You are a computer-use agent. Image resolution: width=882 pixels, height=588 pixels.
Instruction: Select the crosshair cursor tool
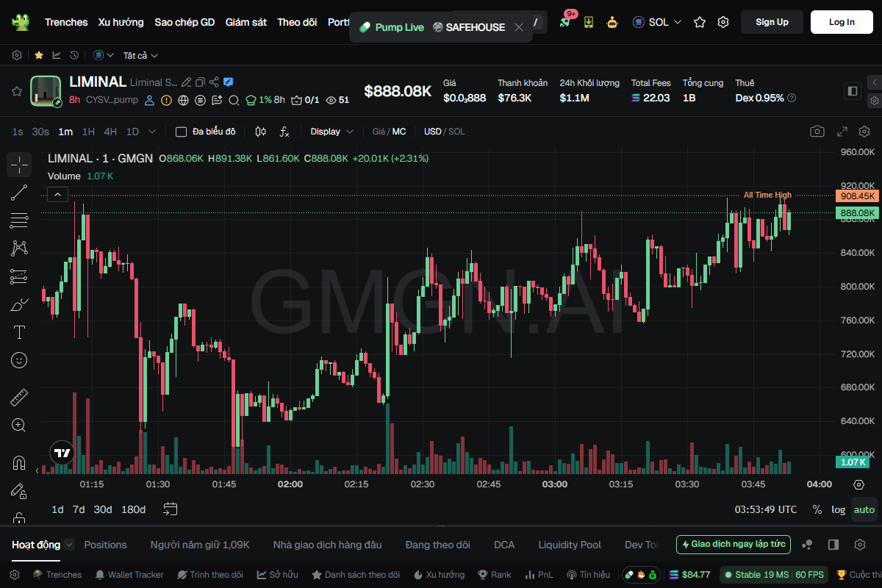19,165
